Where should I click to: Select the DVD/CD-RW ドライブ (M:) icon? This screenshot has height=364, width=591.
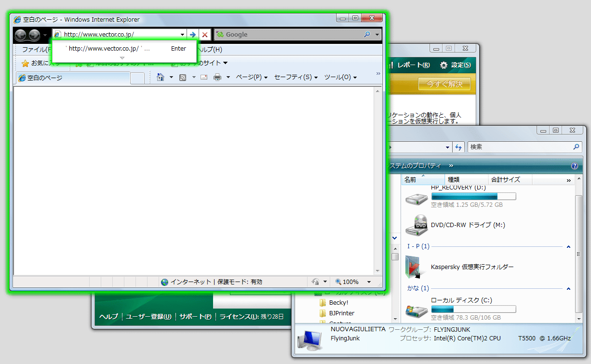(x=416, y=225)
